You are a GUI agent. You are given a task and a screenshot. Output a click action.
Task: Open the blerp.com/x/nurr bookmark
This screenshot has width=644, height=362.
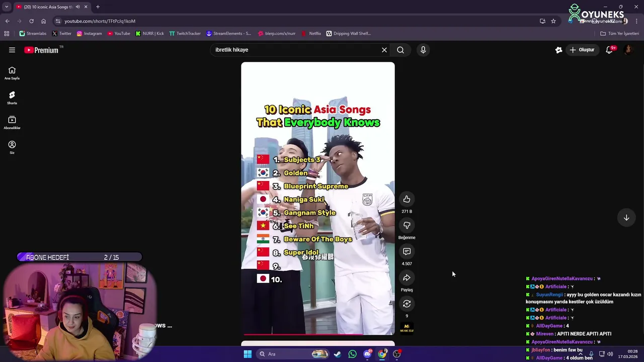(277, 34)
